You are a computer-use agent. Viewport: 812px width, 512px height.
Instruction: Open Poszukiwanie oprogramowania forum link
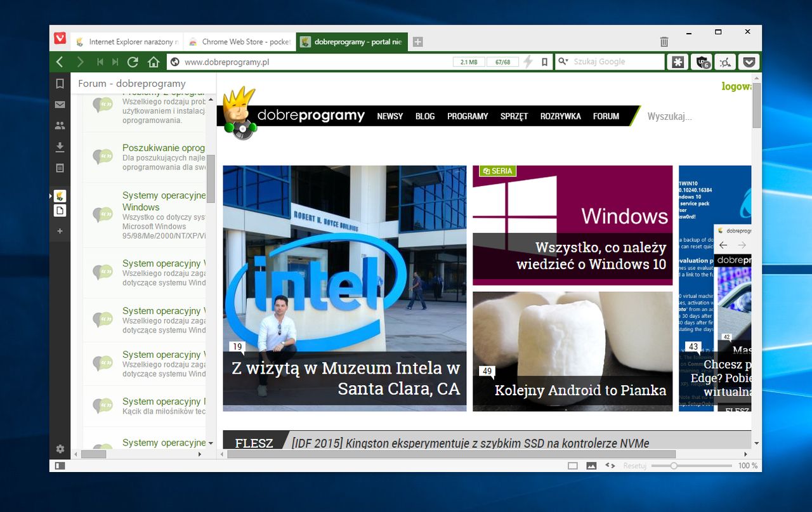click(164, 148)
